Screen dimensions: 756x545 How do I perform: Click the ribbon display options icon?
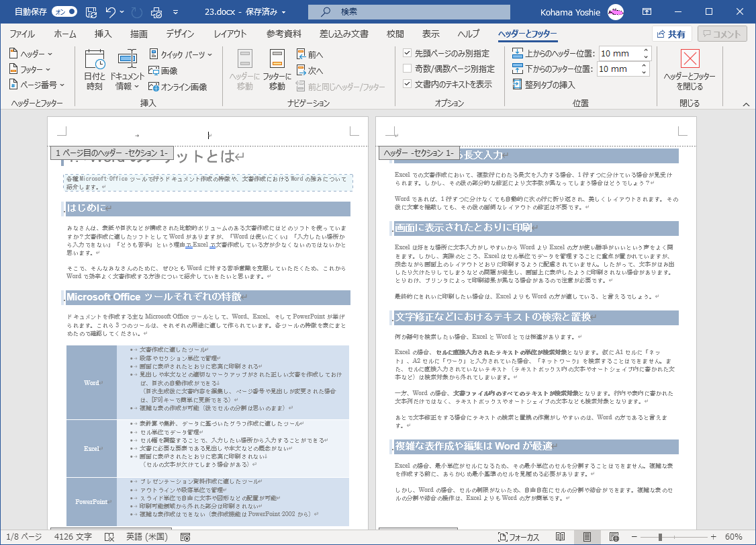click(x=647, y=11)
